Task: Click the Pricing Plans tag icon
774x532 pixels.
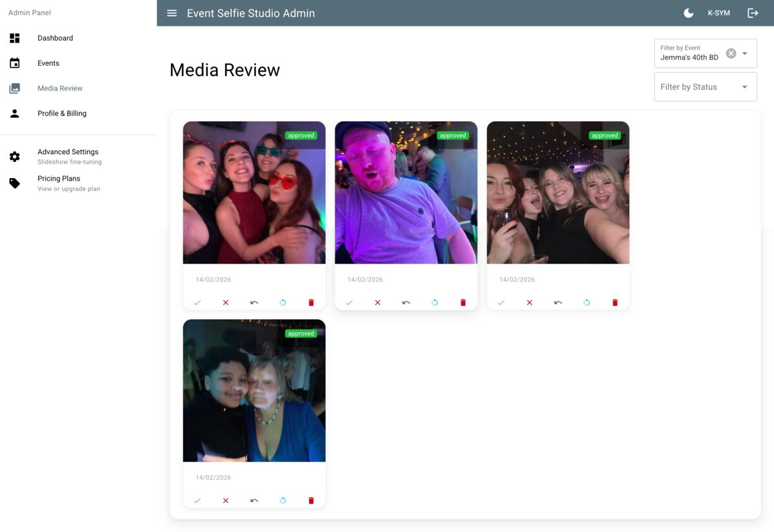Action: coord(14,183)
